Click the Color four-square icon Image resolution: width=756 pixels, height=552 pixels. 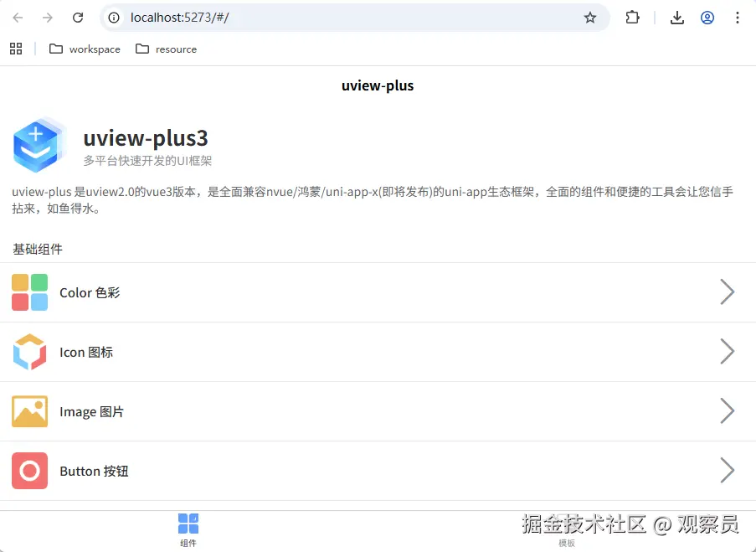pos(30,292)
